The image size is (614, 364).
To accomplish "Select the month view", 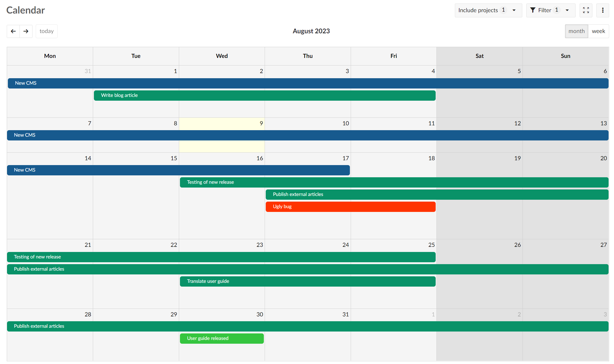I will coord(576,31).
